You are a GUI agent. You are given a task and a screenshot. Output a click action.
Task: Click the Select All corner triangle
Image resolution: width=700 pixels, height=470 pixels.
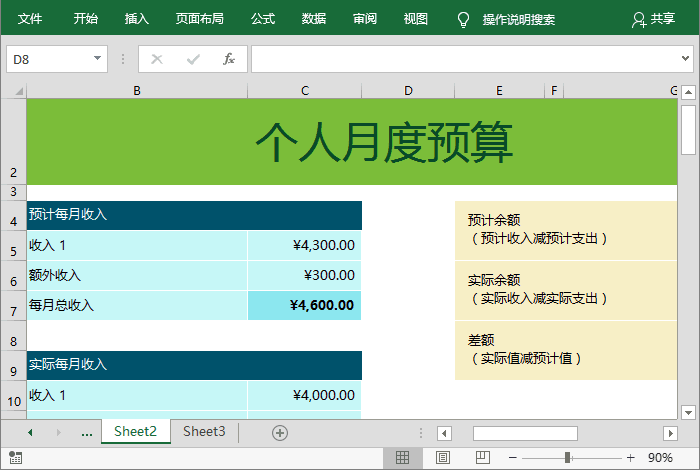[x=19, y=91]
